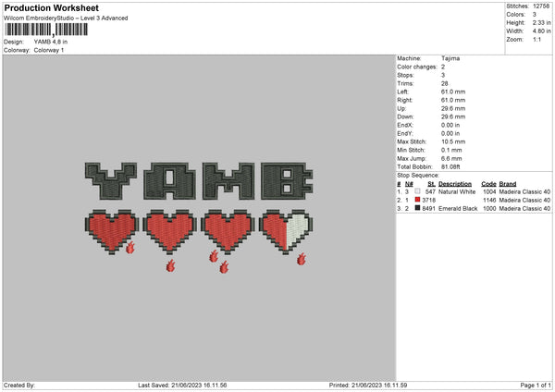
Task: Click the 'Natural White' description
Action: click(x=457, y=191)
